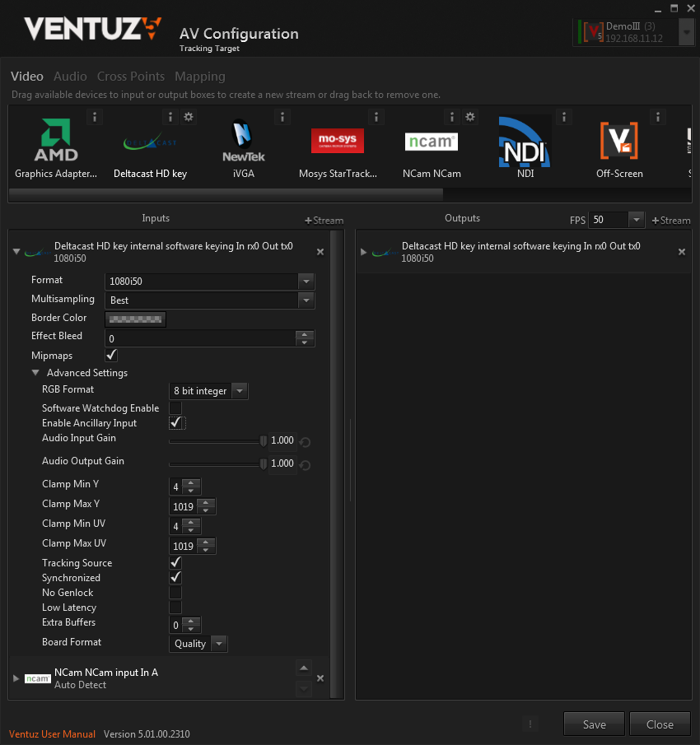Open the Cross Points tab
This screenshot has width=700, height=745.
click(x=131, y=77)
